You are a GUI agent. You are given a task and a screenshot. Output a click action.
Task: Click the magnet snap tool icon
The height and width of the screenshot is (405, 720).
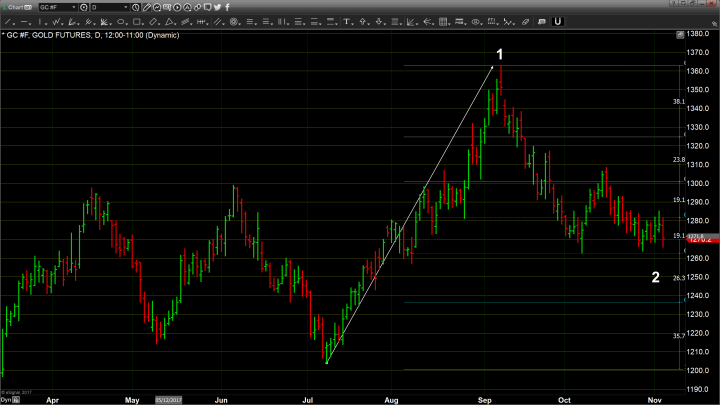point(558,21)
